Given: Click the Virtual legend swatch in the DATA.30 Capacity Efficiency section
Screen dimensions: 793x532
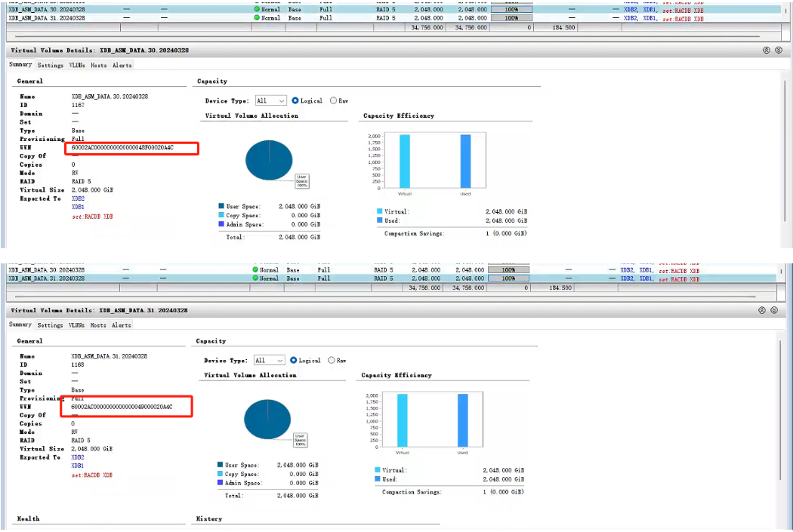Looking at the screenshot, I should (x=379, y=211).
